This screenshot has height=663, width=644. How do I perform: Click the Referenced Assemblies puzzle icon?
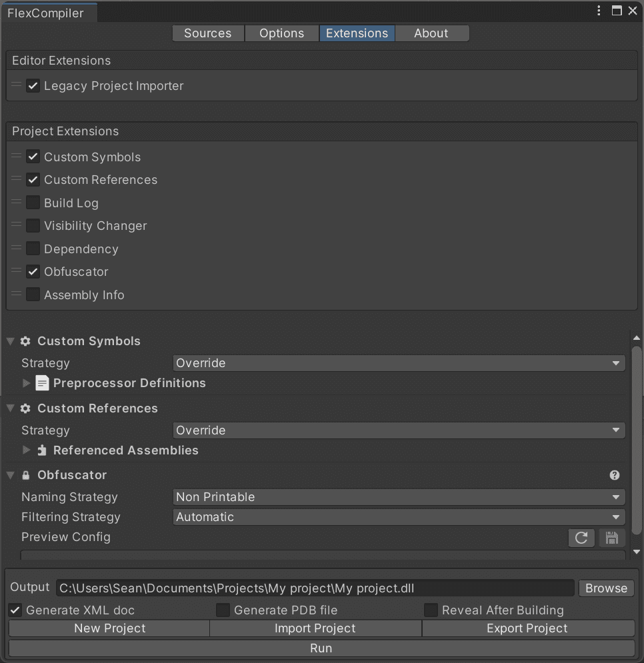coord(42,450)
